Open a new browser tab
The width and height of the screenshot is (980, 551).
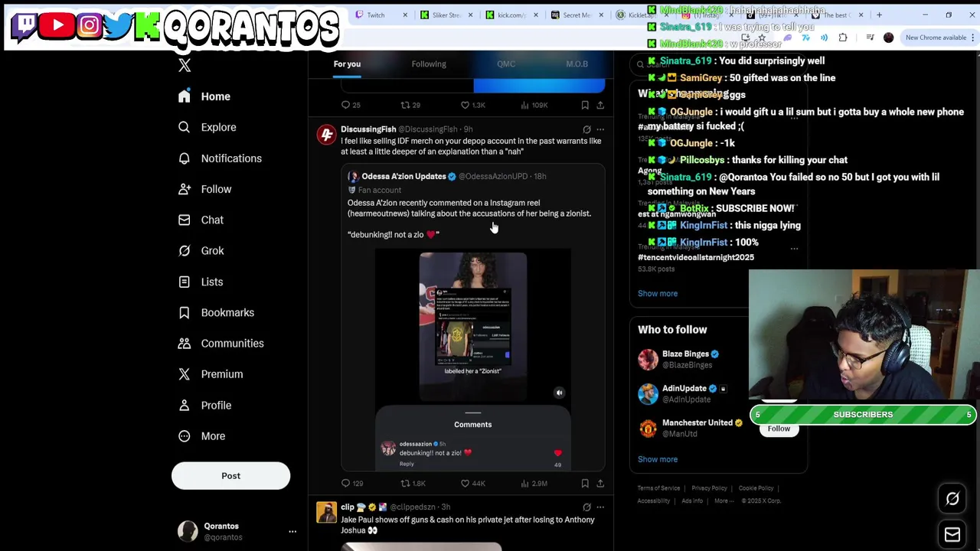tap(879, 15)
